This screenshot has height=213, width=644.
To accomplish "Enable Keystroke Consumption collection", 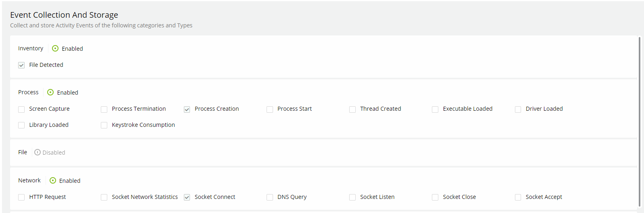I will pos(104,125).
